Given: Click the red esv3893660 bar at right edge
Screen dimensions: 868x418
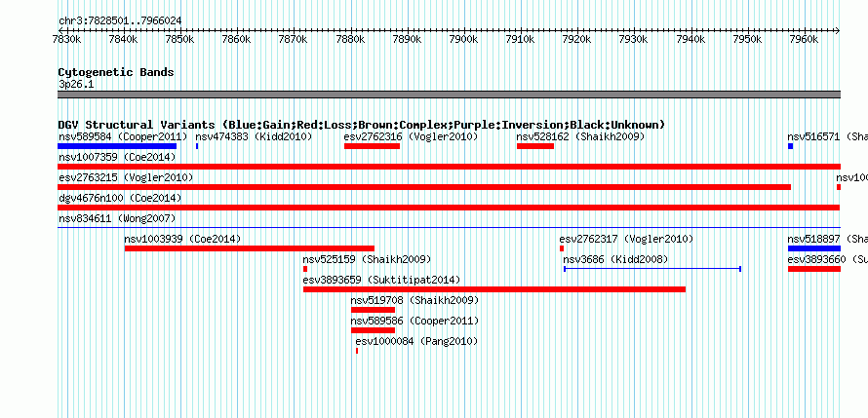Looking at the screenshot, I should point(814,269).
